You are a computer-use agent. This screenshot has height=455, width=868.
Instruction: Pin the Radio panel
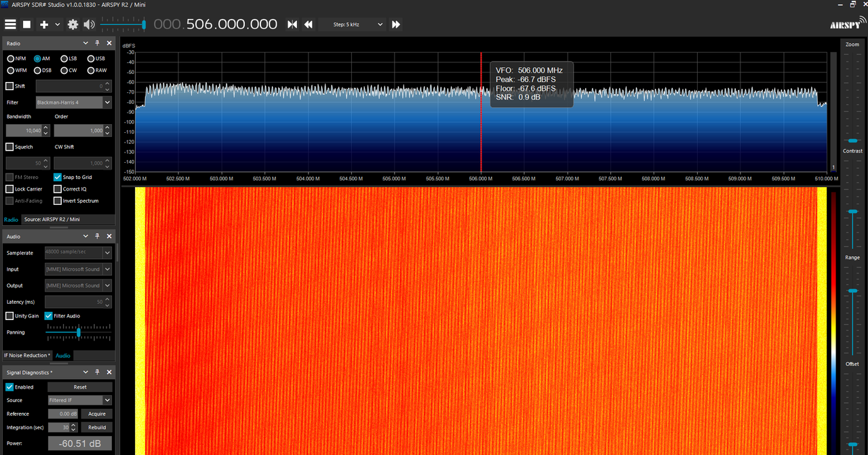click(x=98, y=43)
